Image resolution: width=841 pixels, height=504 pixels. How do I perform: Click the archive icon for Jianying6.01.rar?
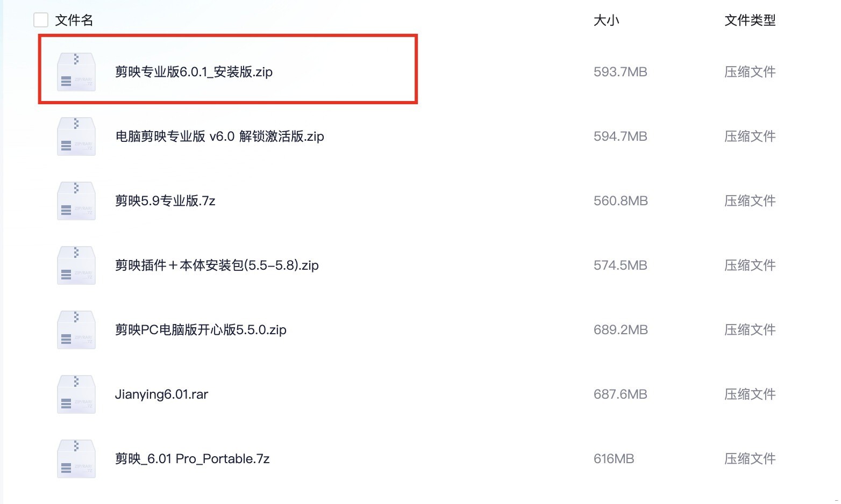tap(76, 394)
